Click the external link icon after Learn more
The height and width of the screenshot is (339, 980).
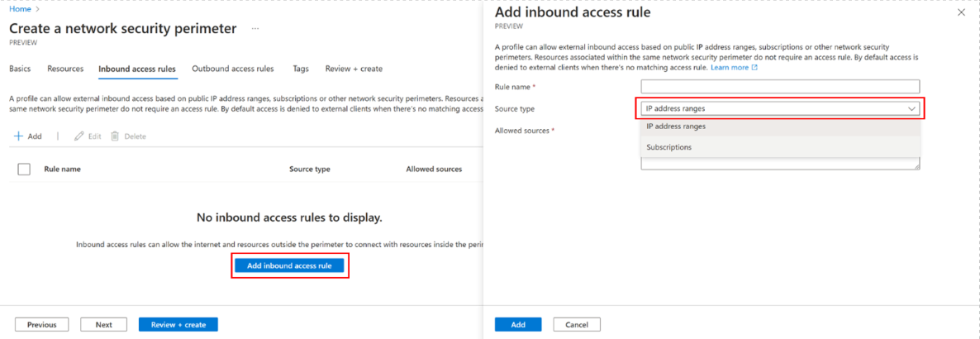coord(754,67)
